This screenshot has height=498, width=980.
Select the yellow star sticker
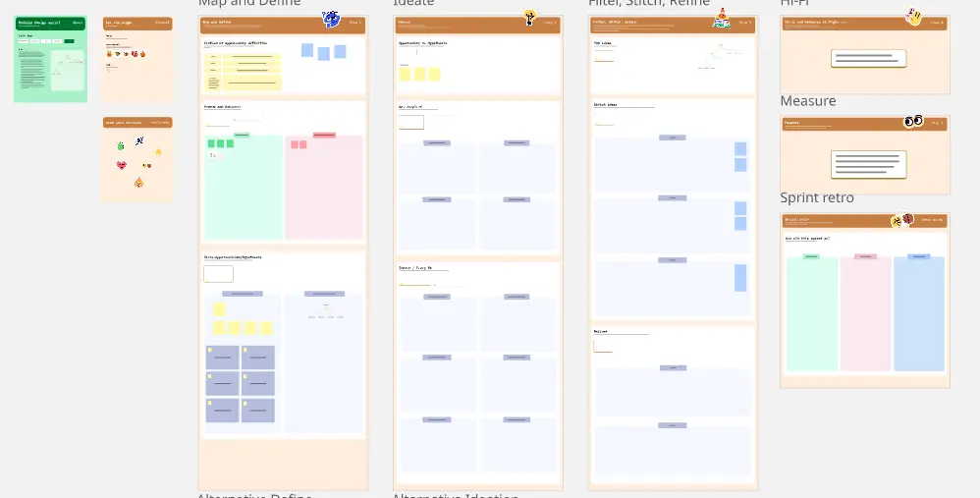(157, 151)
